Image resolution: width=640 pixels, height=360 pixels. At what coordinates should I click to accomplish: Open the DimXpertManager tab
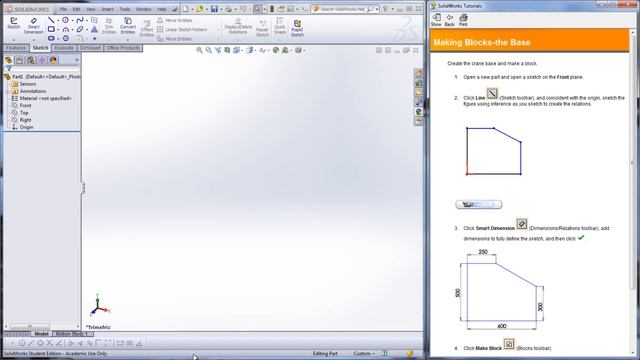[42, 60]
